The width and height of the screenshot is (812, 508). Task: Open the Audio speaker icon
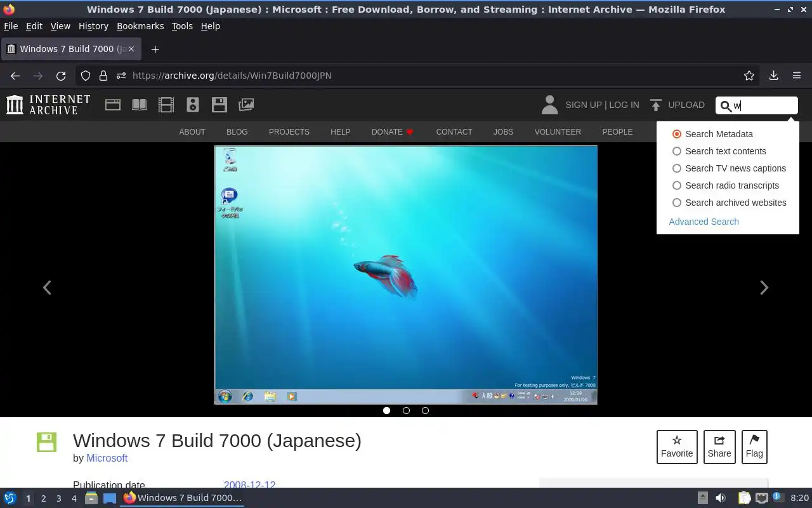[x=193, y=105]
